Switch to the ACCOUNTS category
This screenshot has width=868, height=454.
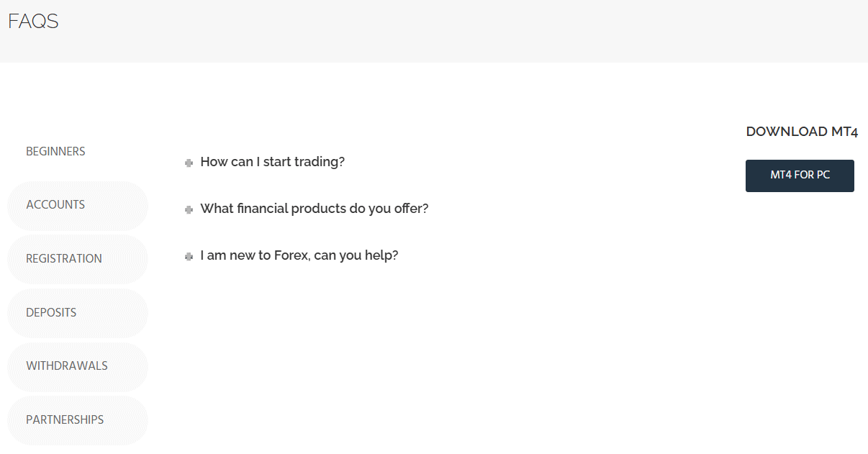pyautogui.click(x=55, y=204)
